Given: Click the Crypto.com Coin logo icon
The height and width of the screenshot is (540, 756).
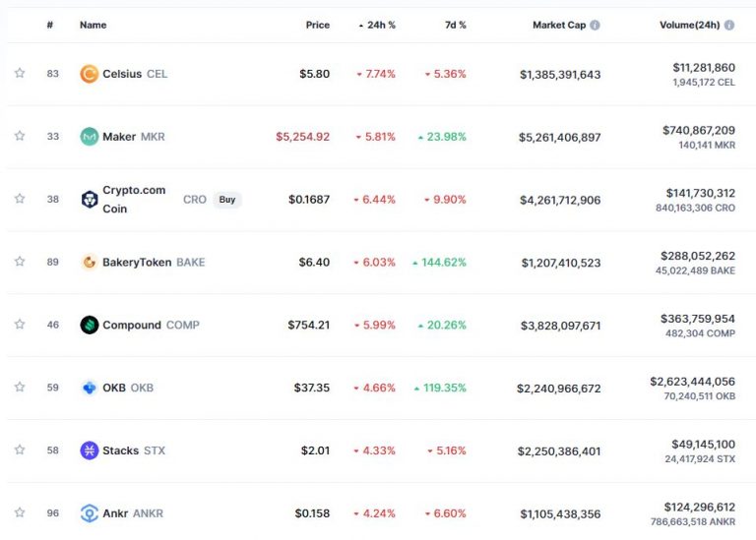Looking at the screenshot, I should (89, 200).
